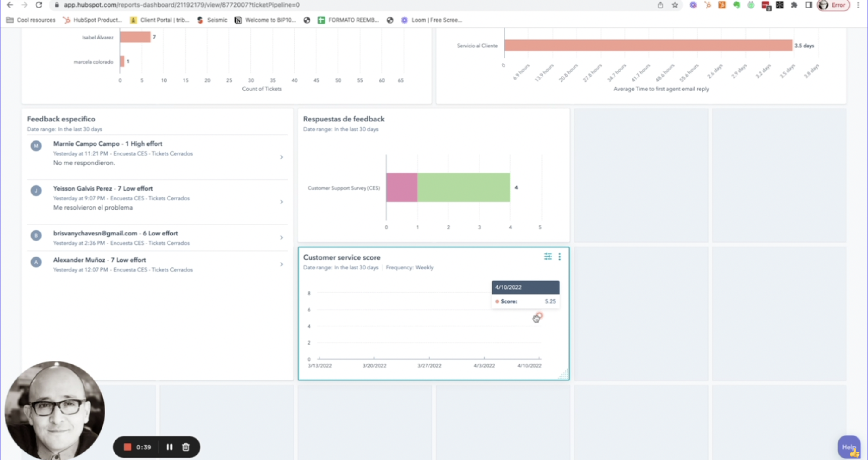This screenshot has width=868, height=460.
Task: Open the HubSpot Product bookmark
Action: pyautogui.click(x=92, y=20)
